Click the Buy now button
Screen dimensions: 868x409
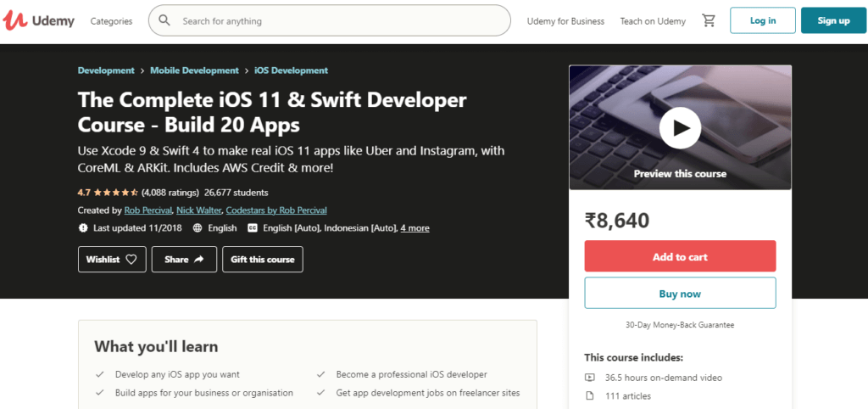coord(680,293)
